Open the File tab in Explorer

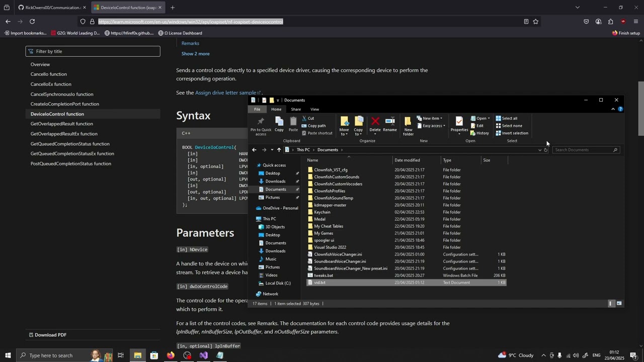click(257, 109)
